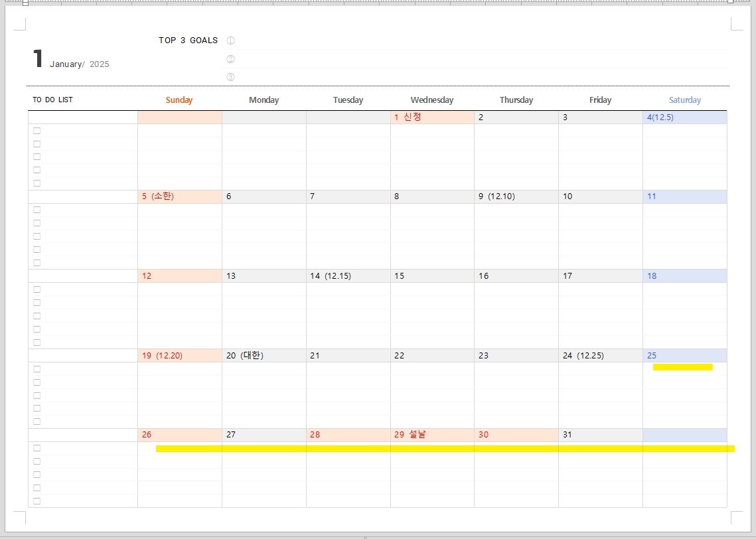Select the date 22 Wednesday cell
The height and width of the screenshot is (539, 756).
(x=432, y=355)
